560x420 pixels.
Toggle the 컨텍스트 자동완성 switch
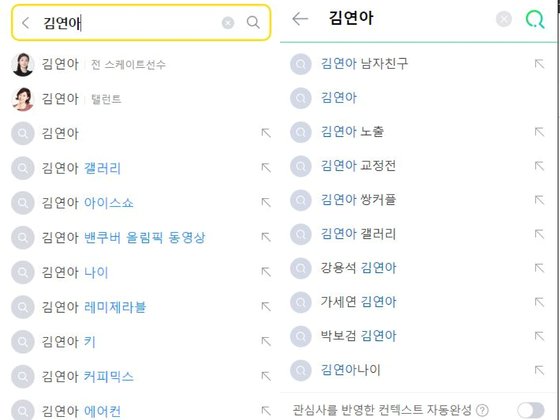531,410
